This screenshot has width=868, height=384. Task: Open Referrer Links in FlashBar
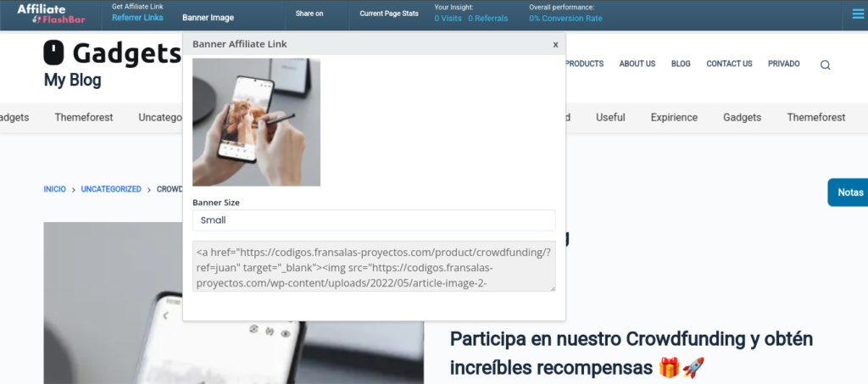click(137, 18)
